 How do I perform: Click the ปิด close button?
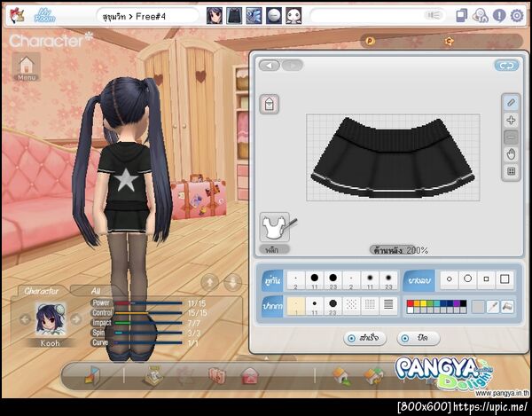418,338
